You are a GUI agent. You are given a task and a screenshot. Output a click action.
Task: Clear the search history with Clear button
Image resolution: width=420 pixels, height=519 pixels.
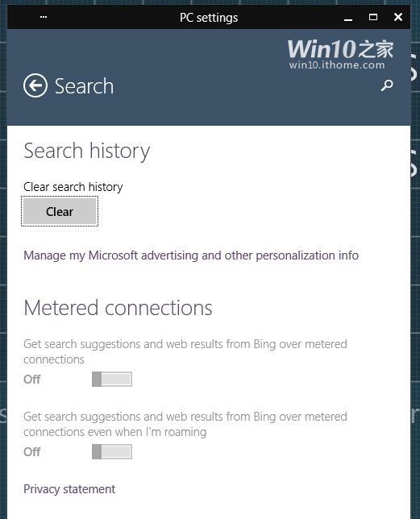(x=60, y=211)
